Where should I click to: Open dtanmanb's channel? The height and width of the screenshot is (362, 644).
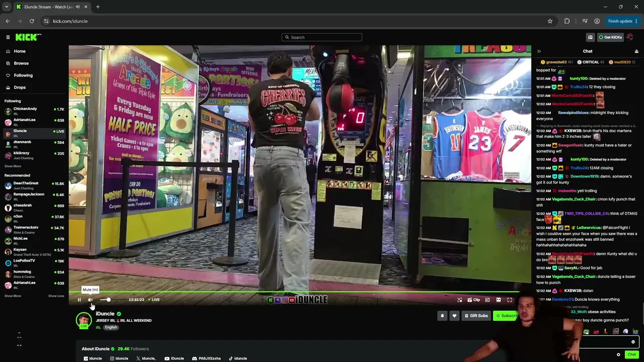(34, 144)
